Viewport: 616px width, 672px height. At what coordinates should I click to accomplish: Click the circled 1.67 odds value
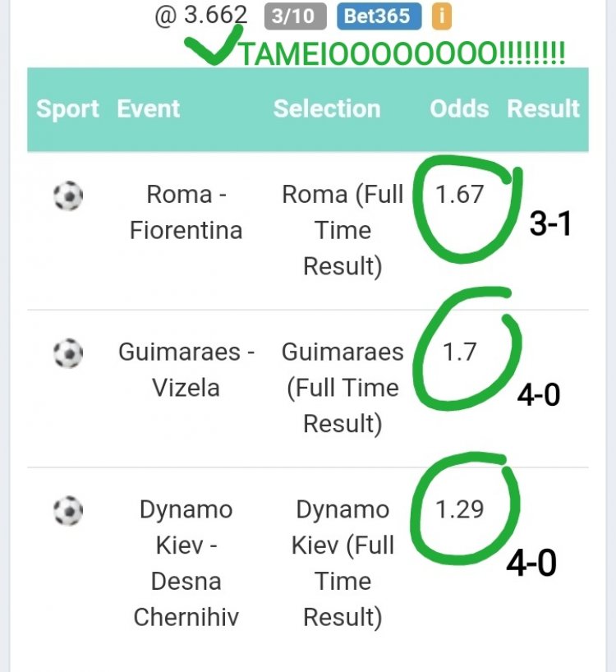click(460, 195)
